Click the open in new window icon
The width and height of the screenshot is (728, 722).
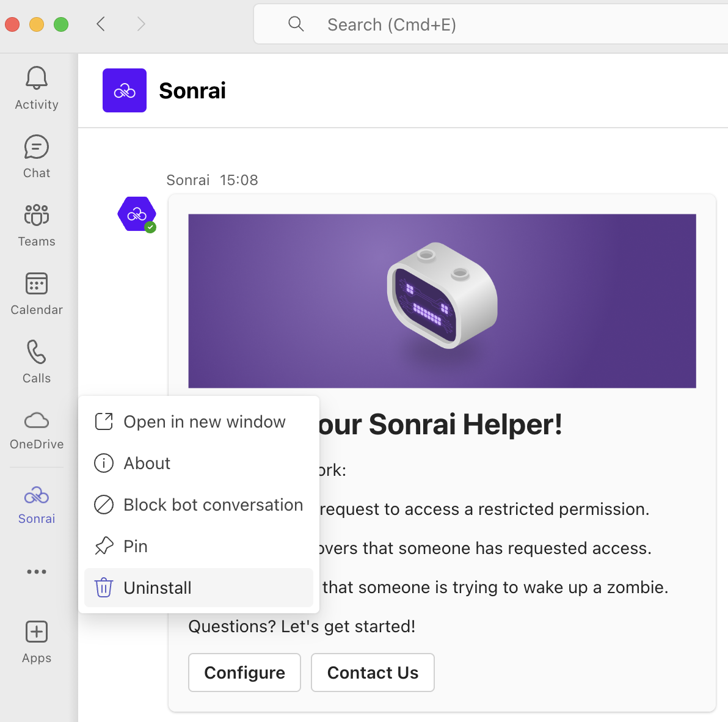point(104,421)
